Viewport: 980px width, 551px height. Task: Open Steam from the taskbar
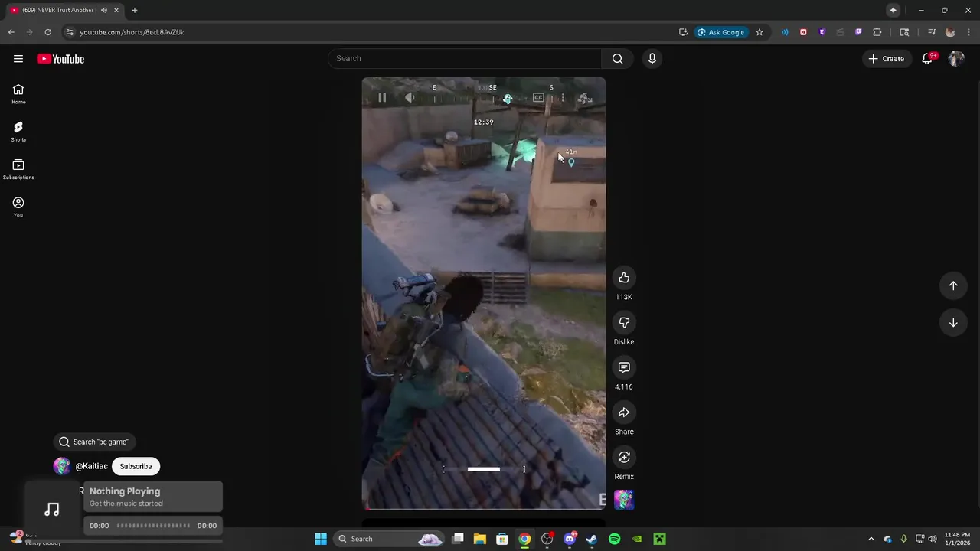(592, 539)
